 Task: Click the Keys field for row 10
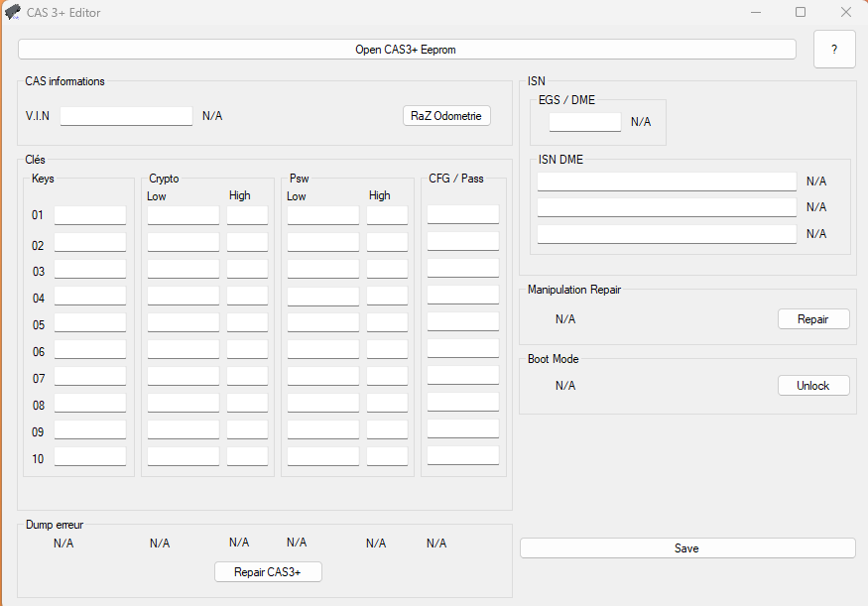pos(90,456)
